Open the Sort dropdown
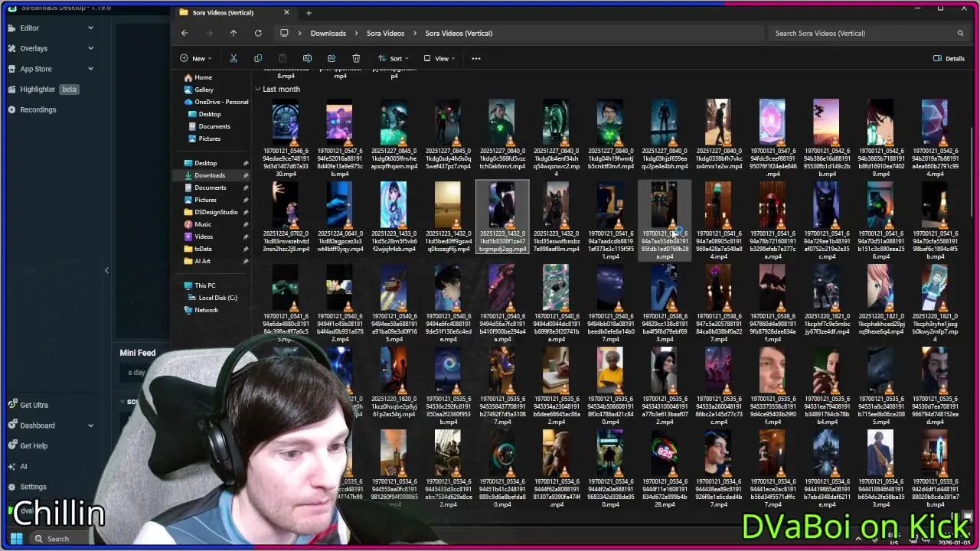The image size is (980, 551). (395, 58)
